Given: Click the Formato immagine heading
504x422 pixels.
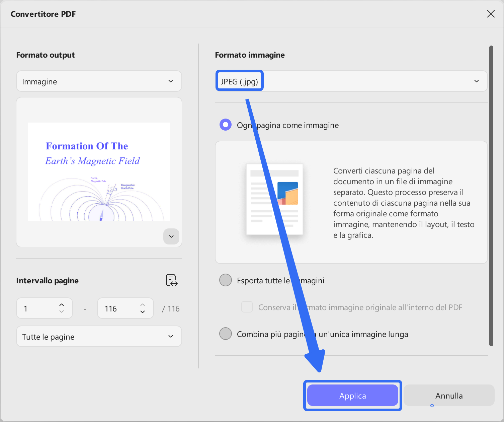Looking at the screenshot, I should 250,55.
